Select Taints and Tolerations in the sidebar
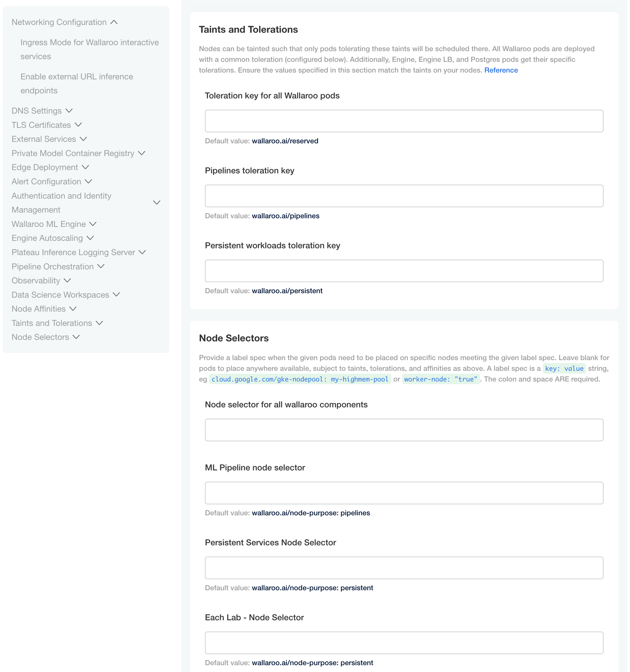 tap(51, 323)
